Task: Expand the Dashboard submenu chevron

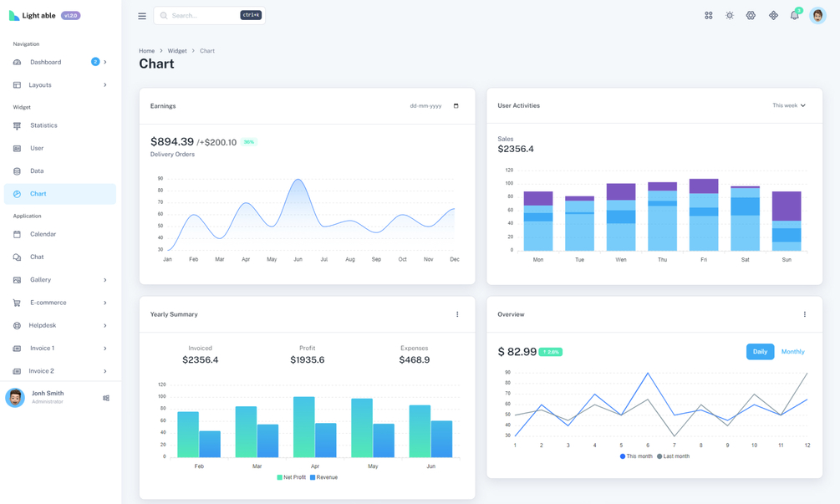Action: [x=105, y=62]
